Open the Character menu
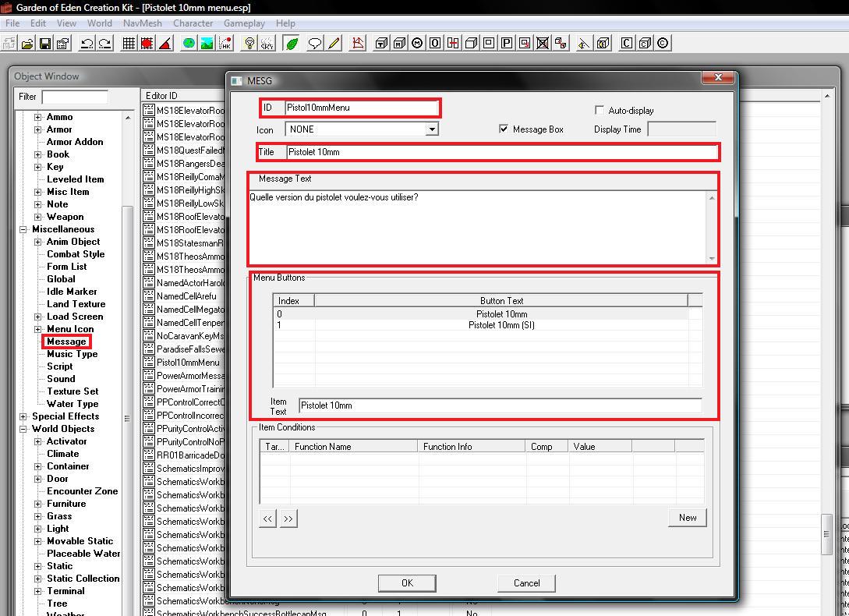Screen dimensions: 849x616 click(193, 23)
